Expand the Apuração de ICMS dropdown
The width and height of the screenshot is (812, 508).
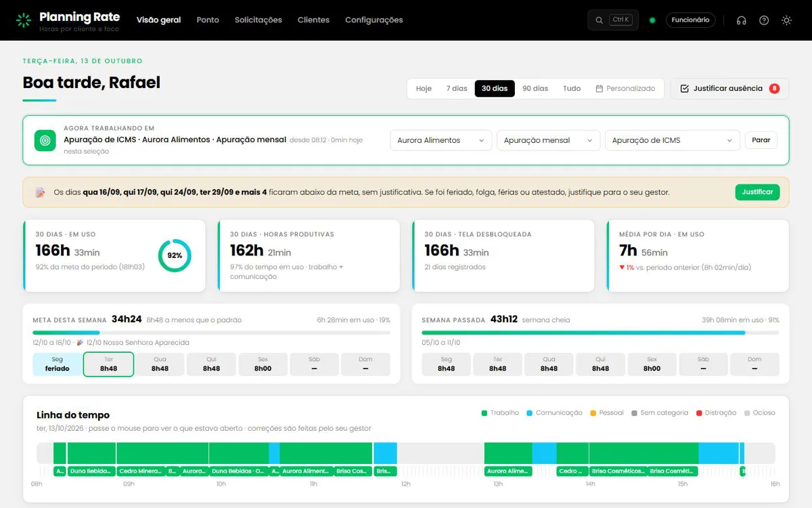point(673,140)
